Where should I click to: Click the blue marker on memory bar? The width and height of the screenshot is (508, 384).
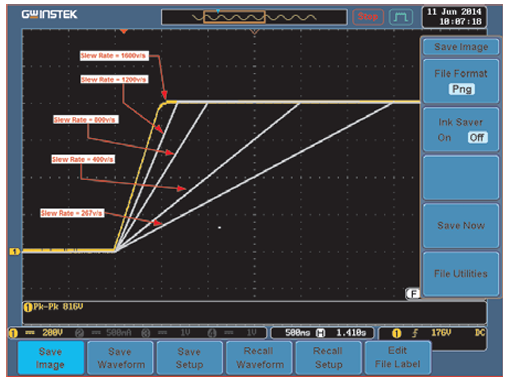pos(218,11)
